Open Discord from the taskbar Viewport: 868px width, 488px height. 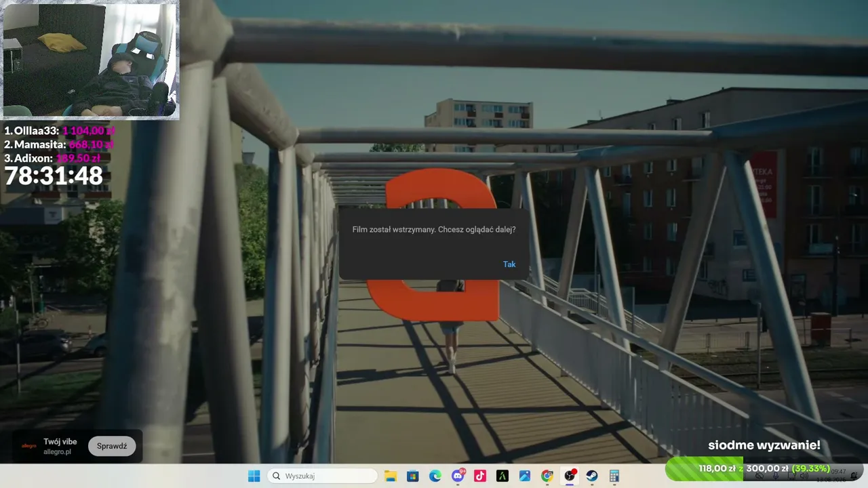click(x=458, y=476)
